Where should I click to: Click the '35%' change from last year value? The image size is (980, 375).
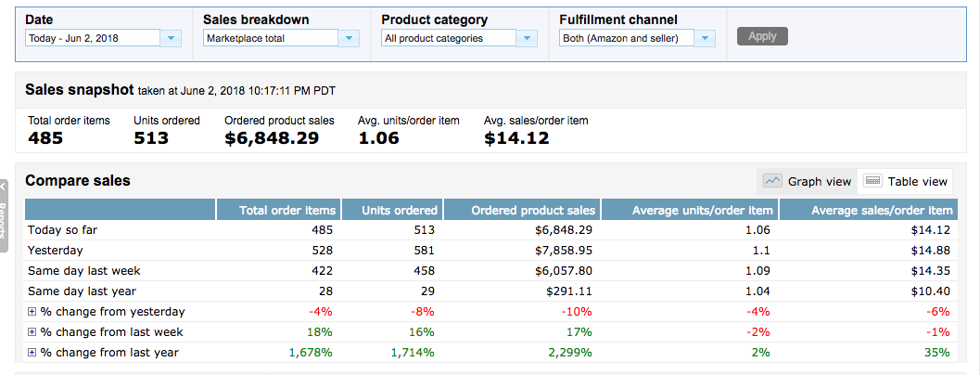[937, 353]
